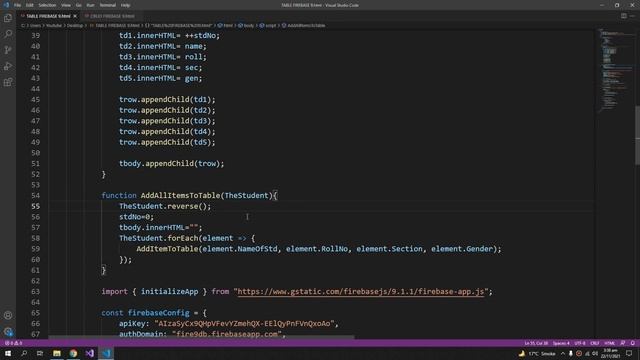
Task: Open the Run and Debug view
Action: [8, 66]
